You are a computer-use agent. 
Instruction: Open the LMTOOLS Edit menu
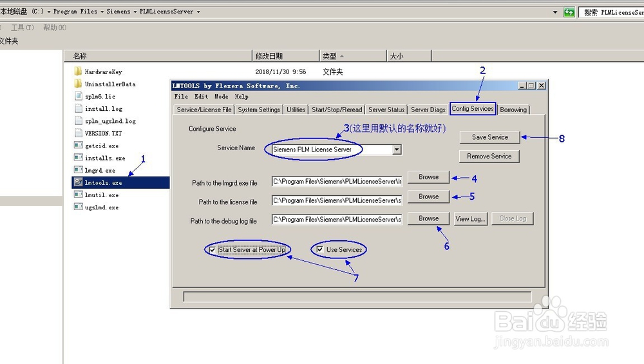201,97
